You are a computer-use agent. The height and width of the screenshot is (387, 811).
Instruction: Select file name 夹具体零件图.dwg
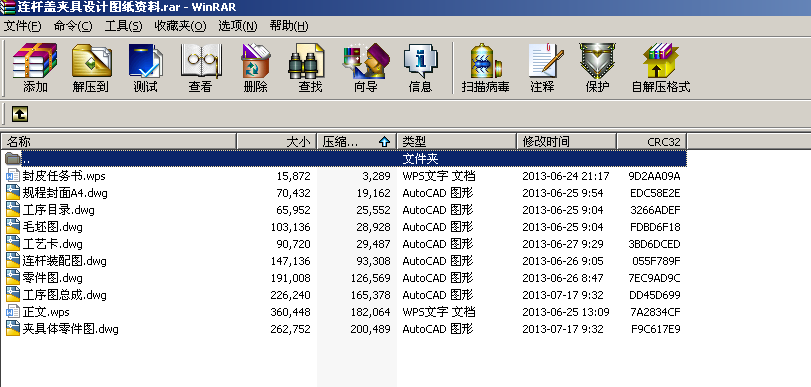70,329
